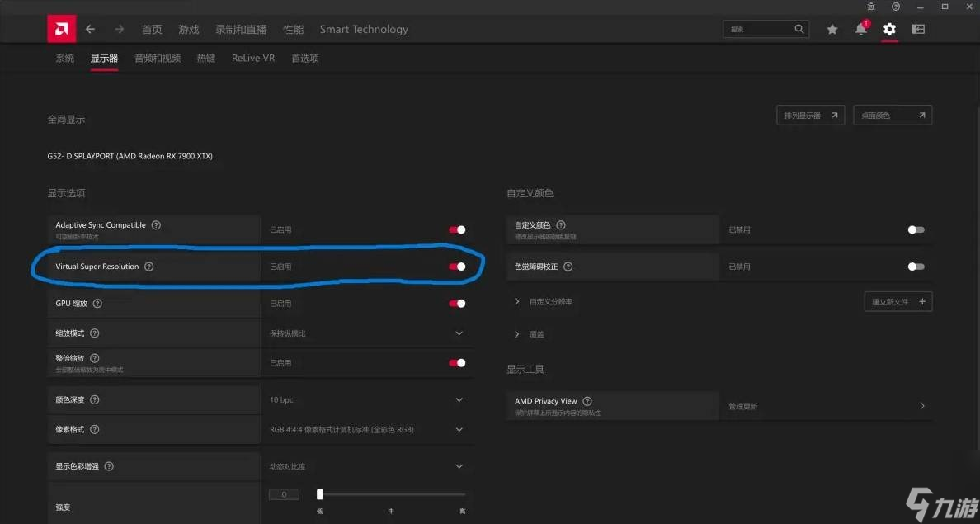Open 游戏 tab

(189, 30)
